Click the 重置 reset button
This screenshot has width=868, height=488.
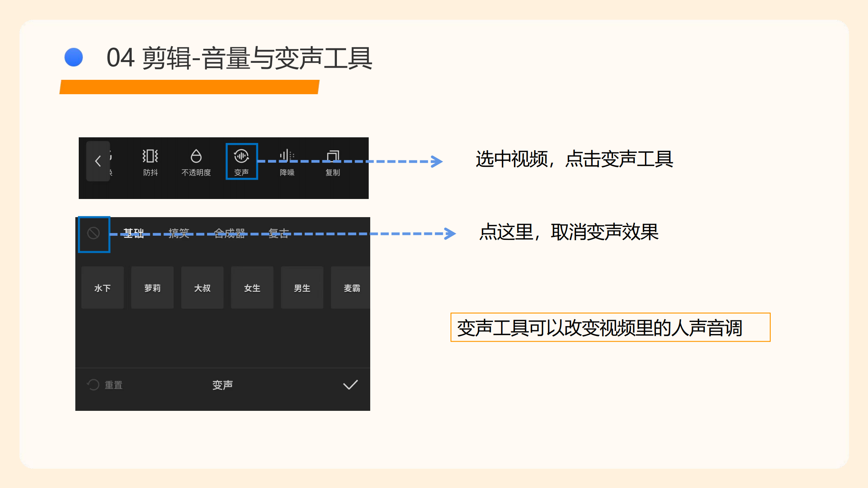point(105,385)
